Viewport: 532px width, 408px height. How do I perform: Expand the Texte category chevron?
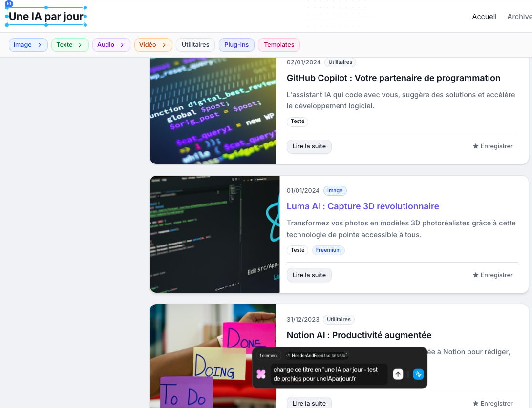(80, 45)
